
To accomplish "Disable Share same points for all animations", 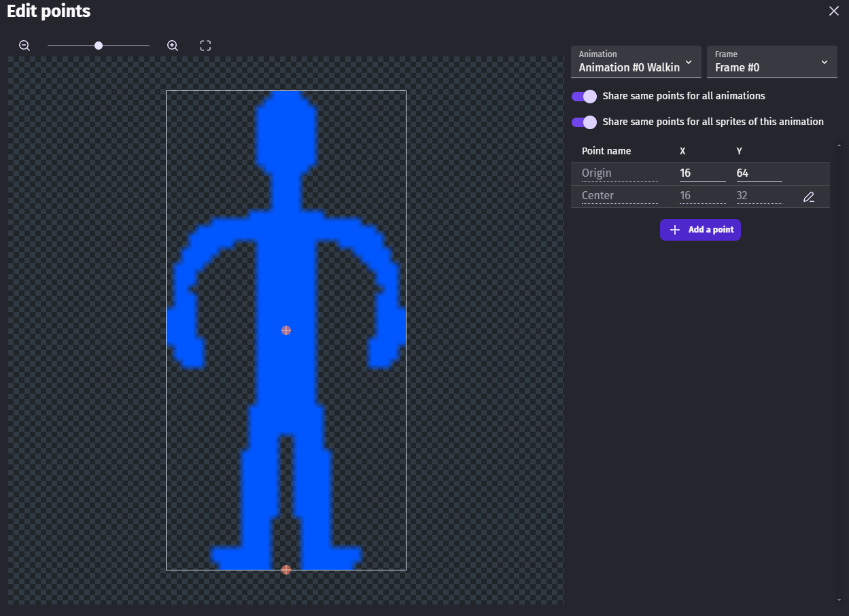I will click(584, 97).
